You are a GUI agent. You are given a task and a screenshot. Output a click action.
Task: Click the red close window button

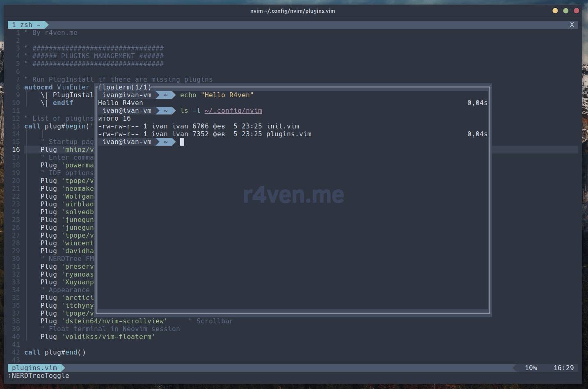tap(576, 11)
